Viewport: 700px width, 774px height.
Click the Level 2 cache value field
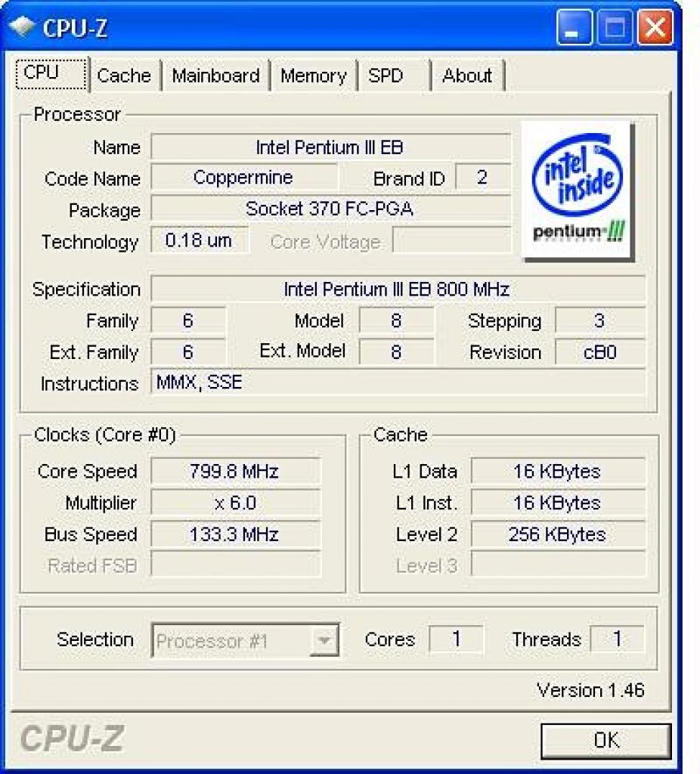click(x=558, y=534)
